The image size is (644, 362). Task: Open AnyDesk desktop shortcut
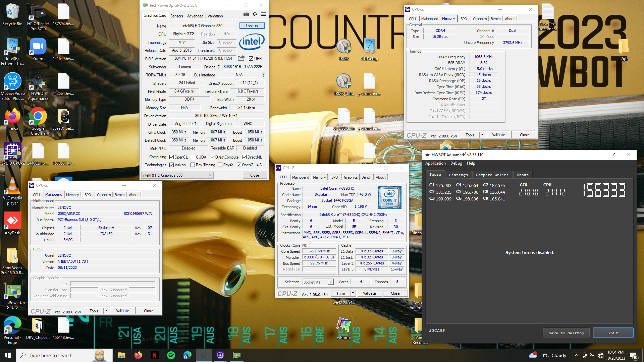tap(12, 224)
